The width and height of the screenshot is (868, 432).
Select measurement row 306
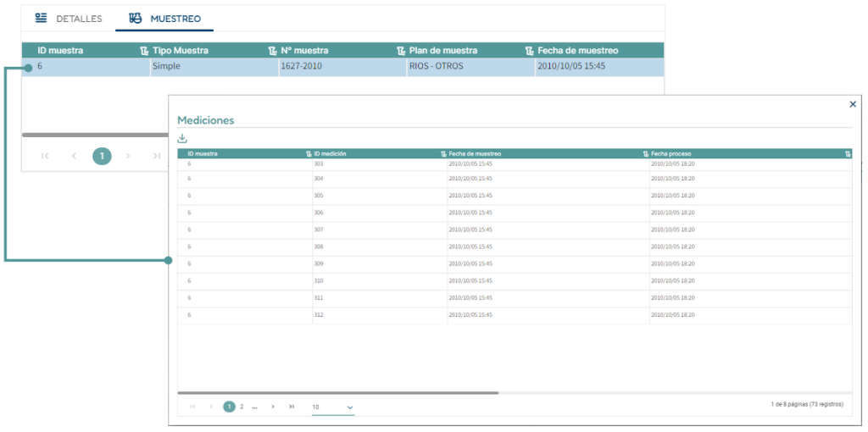pyautogui.click(x=515, y=213)
